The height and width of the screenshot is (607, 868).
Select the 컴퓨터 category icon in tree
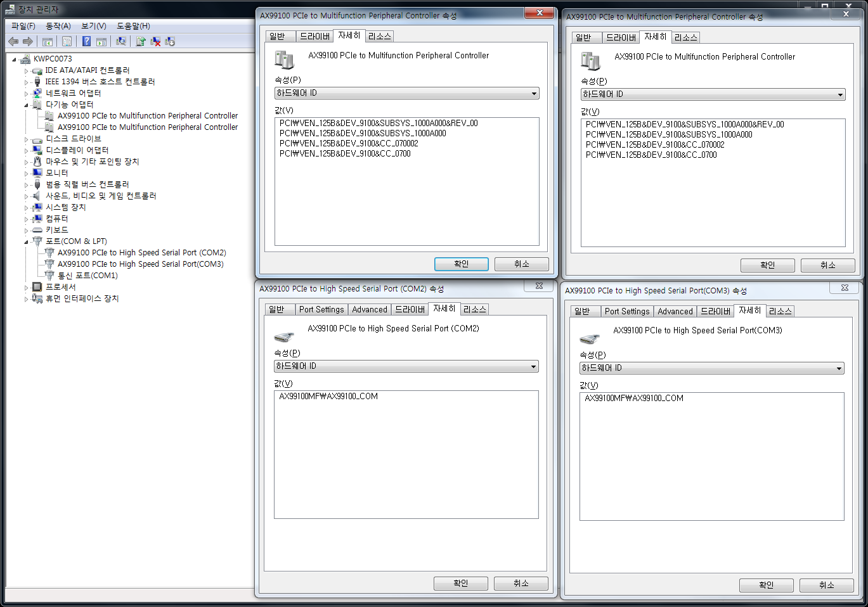37,219
